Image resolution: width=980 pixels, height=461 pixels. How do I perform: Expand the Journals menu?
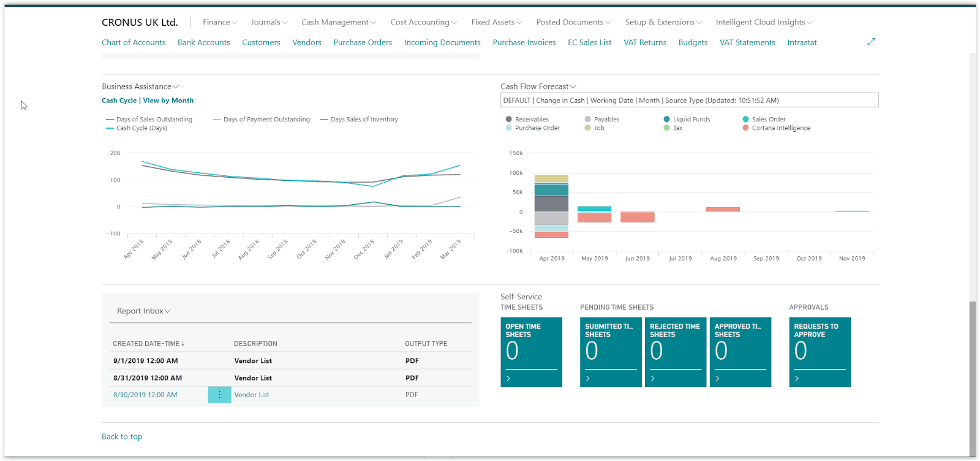(269, 22)
